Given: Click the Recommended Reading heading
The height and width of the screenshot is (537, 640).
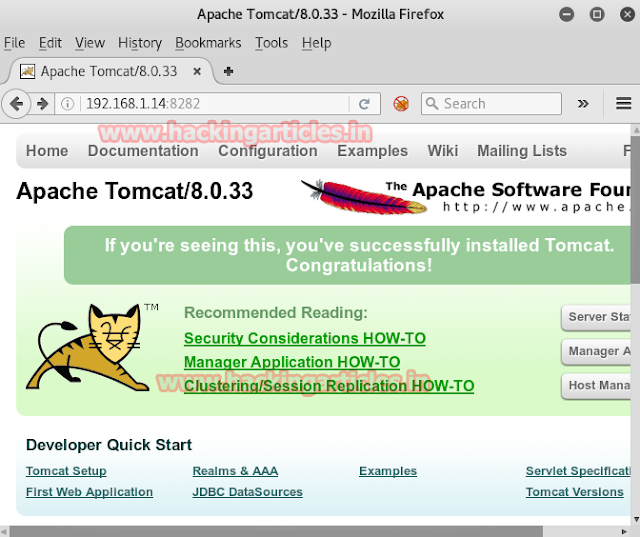Looking at the screenshot, I should pos(276,313).
